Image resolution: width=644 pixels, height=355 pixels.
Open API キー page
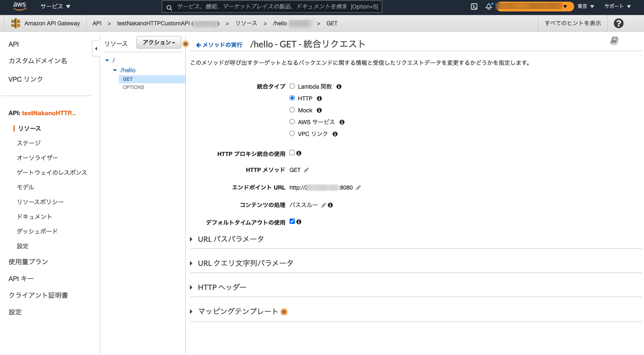coord(21,279)
